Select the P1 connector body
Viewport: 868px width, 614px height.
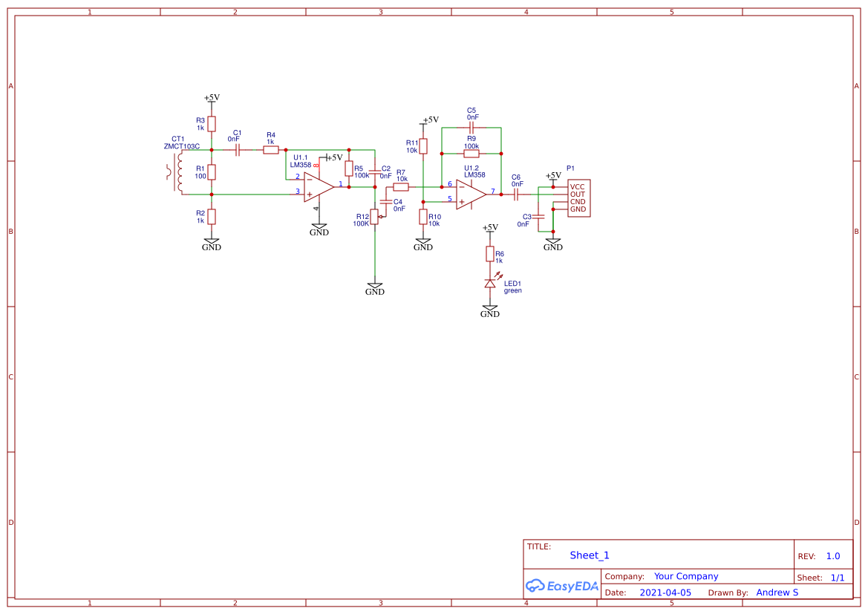pos(579,198)
